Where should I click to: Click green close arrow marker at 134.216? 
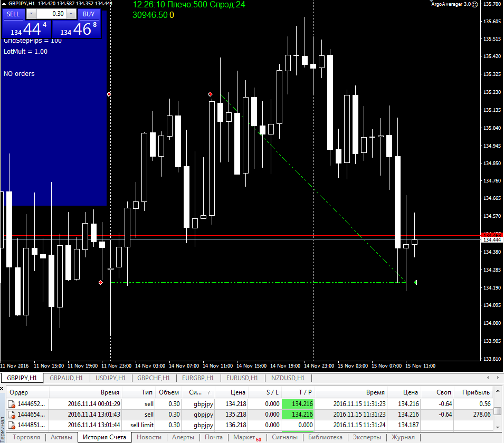pos(415,282)
